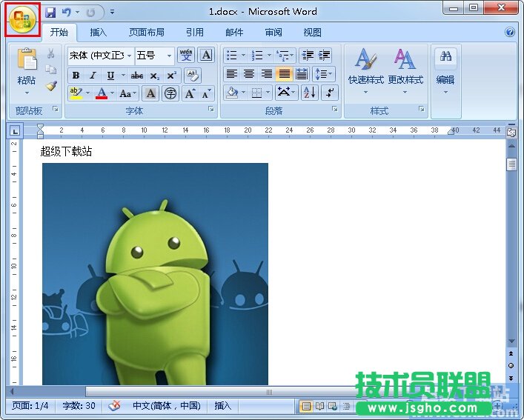Apply strikethrough formatting with abc icon
This screenshot has width=524, height=420.
137,76
